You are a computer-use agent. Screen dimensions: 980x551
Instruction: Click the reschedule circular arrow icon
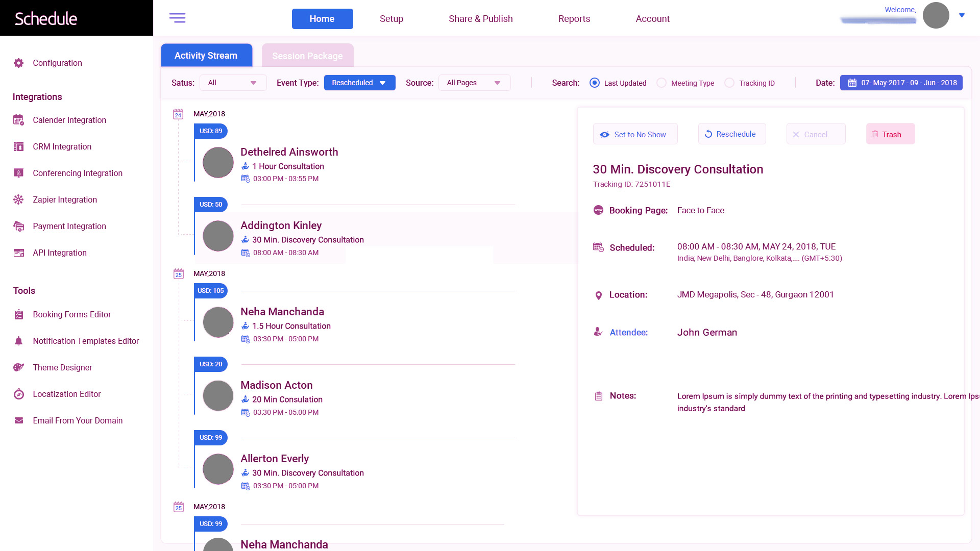[x=708, y=134]
